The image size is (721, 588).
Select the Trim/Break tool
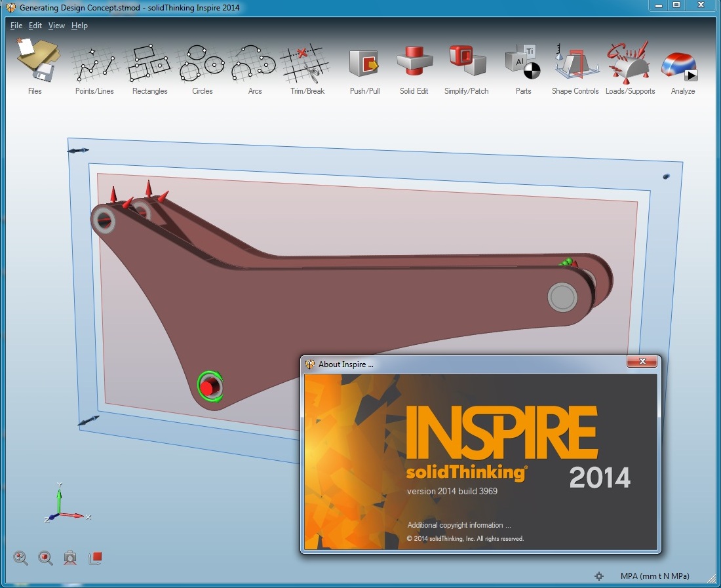(306, 64)
